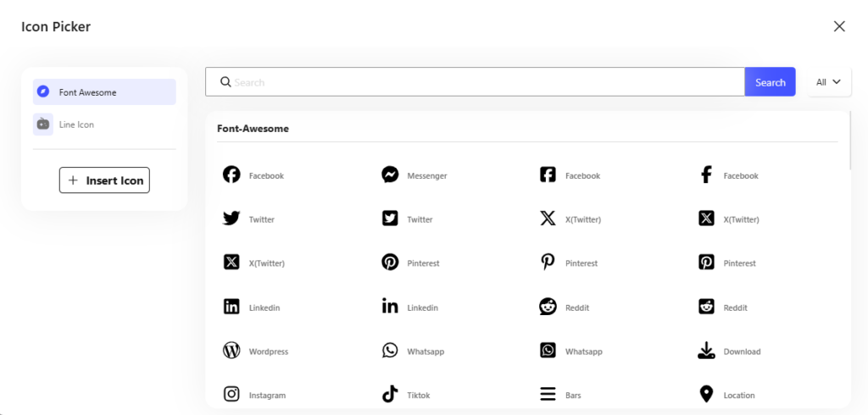Select the Twitter bird icon without square

point(231,218)
